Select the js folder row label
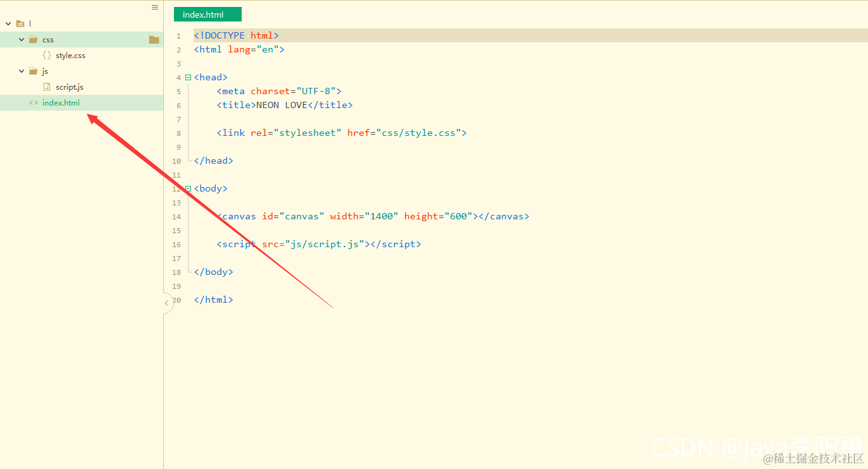The image size is (868, 469). [x=45, y=71]
